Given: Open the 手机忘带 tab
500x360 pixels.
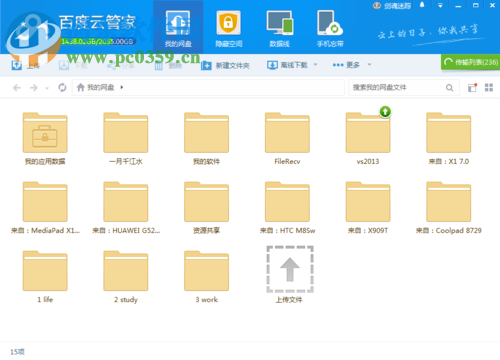Looking at the screenshot, I should (x=330, y=28).
